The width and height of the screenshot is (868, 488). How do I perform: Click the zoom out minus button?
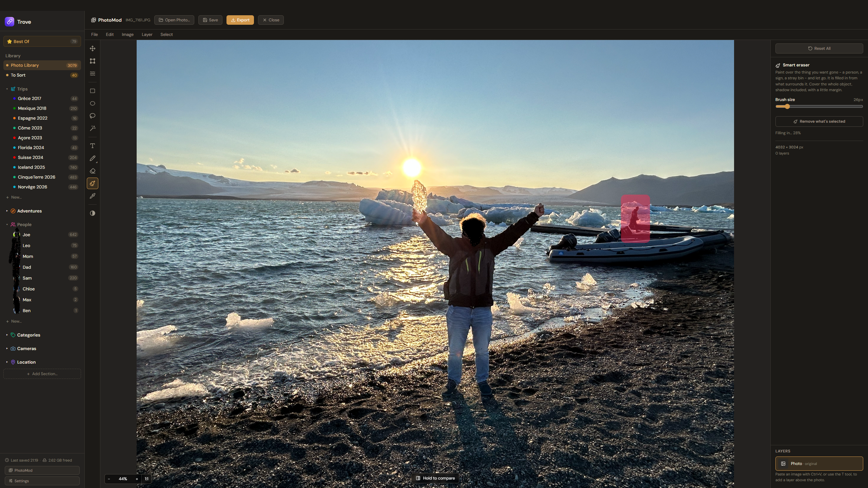click(x=109, y=479)
